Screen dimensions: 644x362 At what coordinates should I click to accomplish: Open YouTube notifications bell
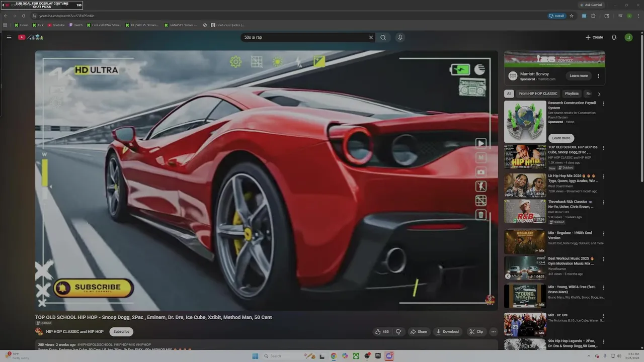coord(614,37)
